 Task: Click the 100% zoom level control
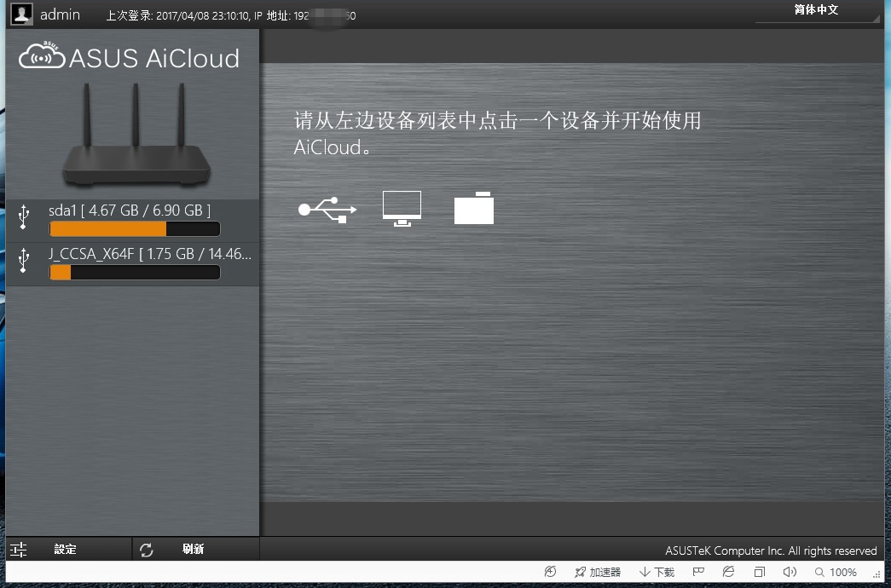pyautogui.click(x=836, y=572)
